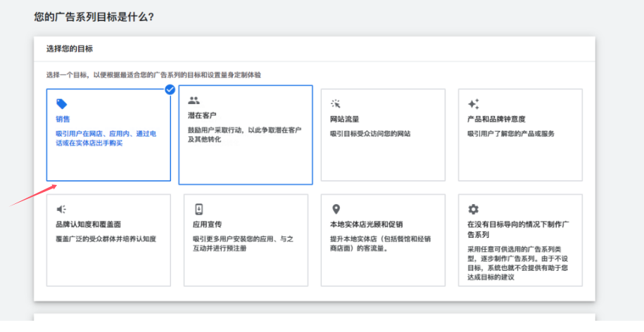This screenshot has height=332, width=644.
Task: Uncheck the blue checkmark on 销售 card
Action: coord(170,89)
